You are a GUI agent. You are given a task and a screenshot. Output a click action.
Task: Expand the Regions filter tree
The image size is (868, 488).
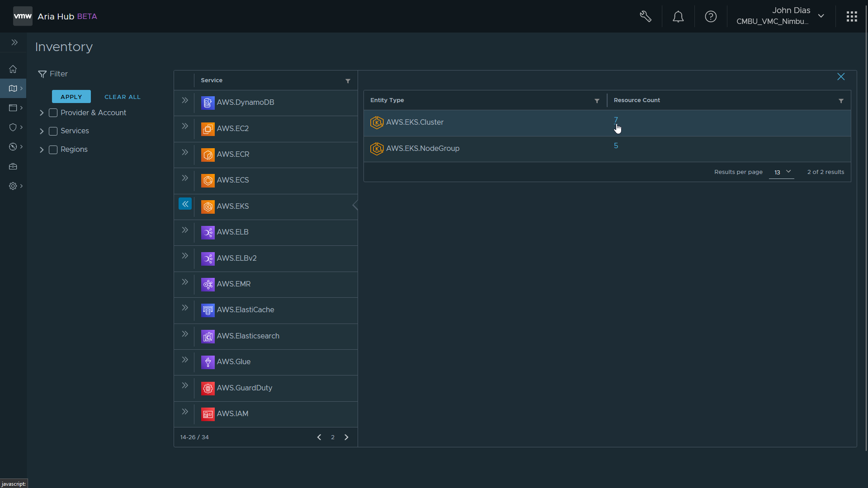coord(42,150)
